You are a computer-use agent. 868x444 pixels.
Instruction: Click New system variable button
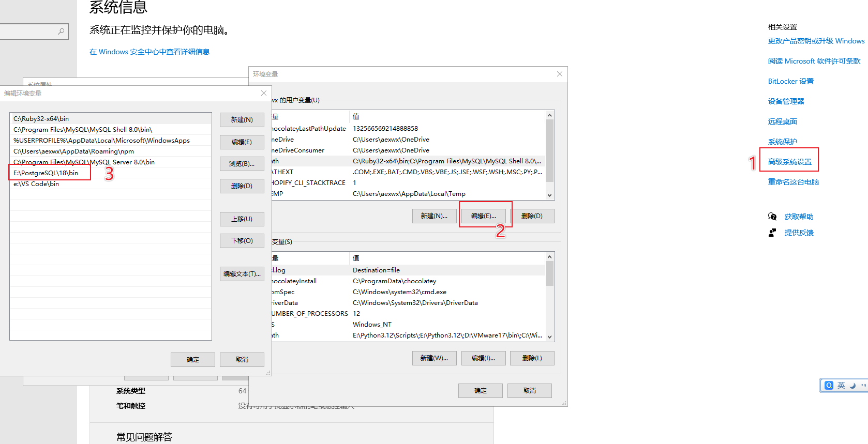pos(435,358)
